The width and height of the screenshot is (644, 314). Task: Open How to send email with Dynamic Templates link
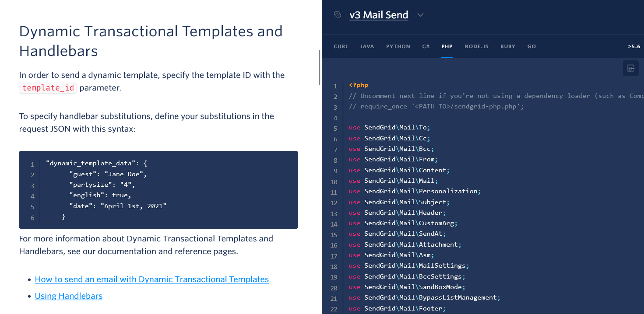coord(152,279)
